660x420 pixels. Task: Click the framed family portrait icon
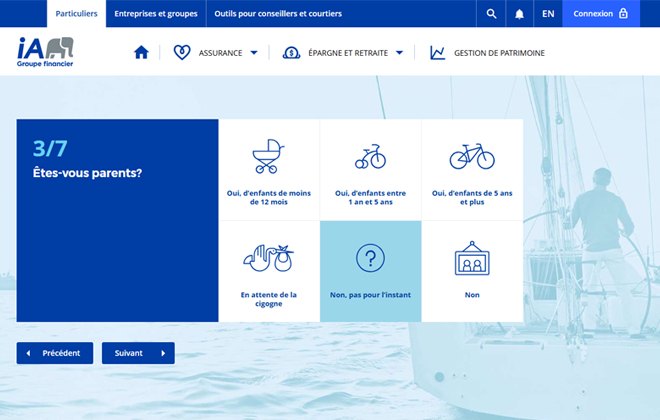[x=471, y=258]
